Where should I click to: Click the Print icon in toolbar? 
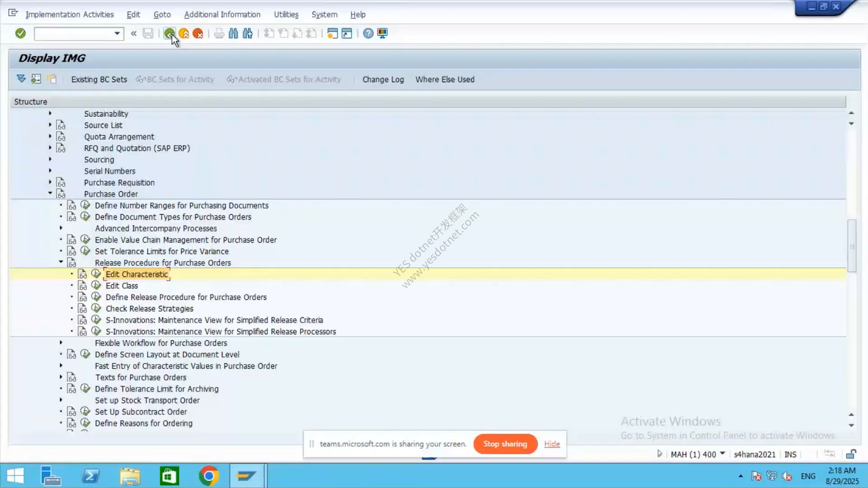click(219, 33)
